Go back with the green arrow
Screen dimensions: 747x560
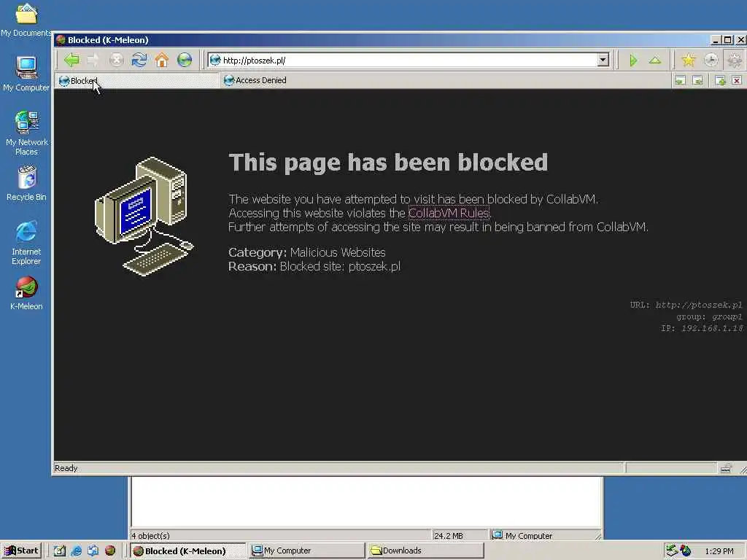click(x=71, y=60)
